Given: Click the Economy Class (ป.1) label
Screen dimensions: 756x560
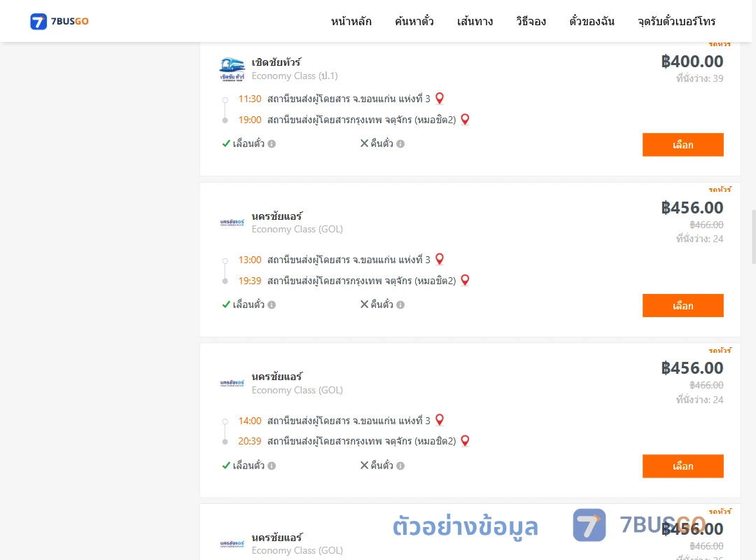Looking at the screenshot, I should click(x=295, y=76).
